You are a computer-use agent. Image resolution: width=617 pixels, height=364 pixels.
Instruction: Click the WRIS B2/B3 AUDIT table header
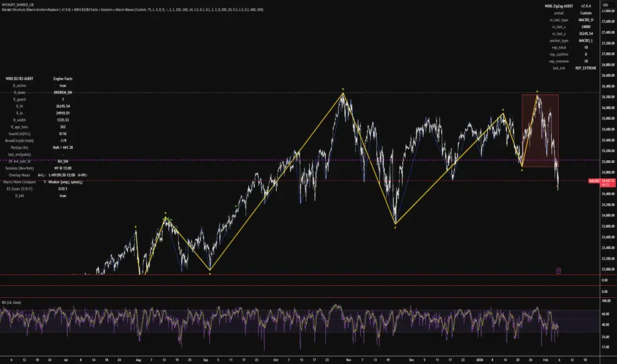point(19,79)
